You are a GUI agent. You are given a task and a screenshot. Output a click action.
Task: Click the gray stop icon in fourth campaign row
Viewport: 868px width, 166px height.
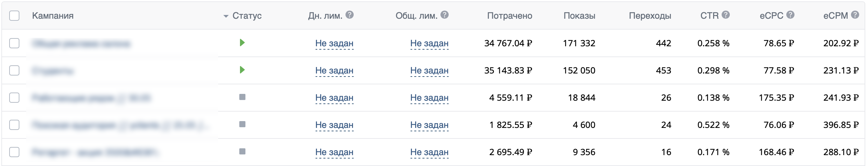point(242,124)
